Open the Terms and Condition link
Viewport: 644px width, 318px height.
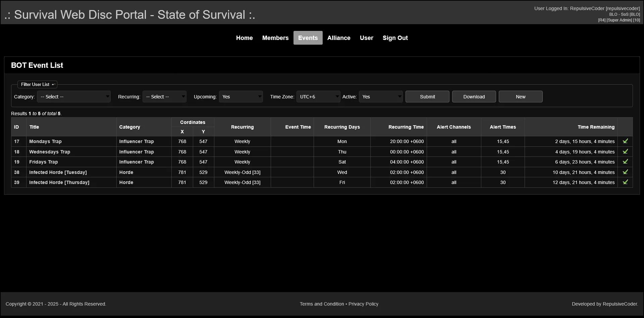click(322, 304)
